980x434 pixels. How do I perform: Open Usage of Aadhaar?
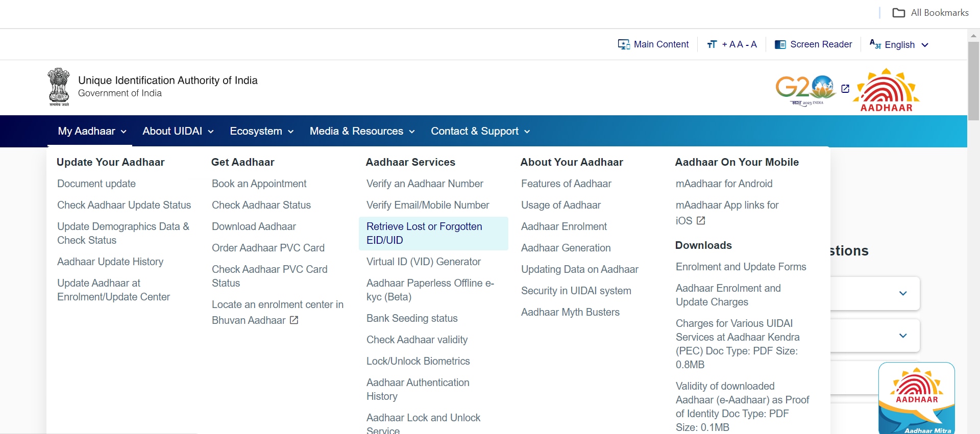click(x=561, y=205)
